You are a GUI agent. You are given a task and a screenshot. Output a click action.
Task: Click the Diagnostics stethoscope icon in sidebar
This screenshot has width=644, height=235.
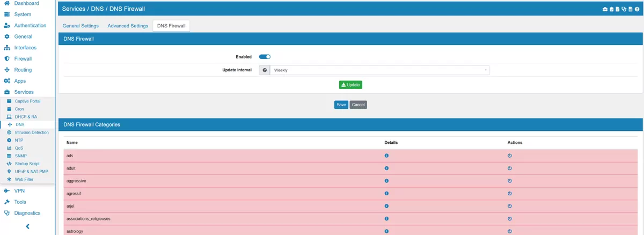coord(7,213)
